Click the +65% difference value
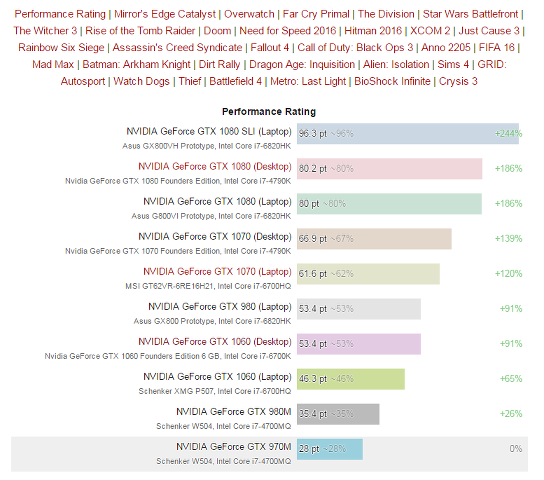Viewport: 544px width, 480px height. tap(511, 379)
